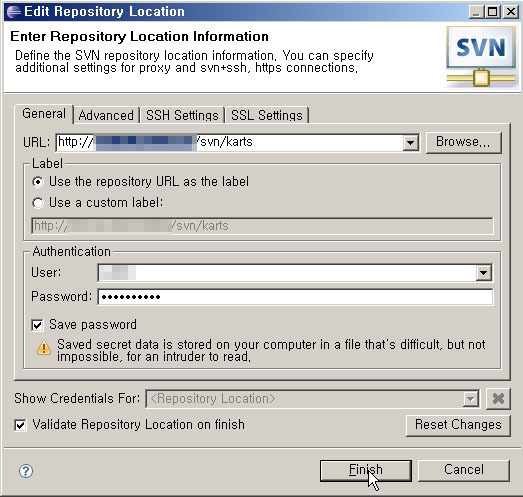Click the warning icon near saved secret data
This screenshot has height=497, width=523.
point(43,348)
